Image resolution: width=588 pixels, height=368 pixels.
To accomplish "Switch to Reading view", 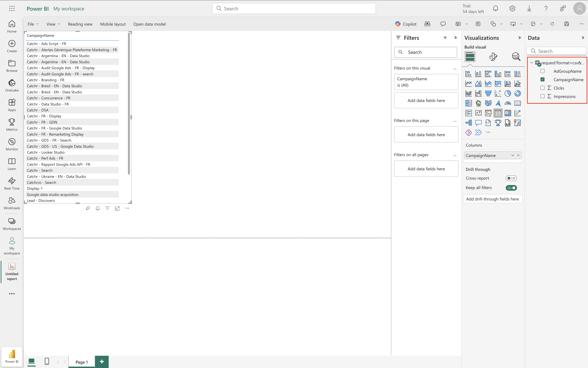I will [x=80, y=24].
